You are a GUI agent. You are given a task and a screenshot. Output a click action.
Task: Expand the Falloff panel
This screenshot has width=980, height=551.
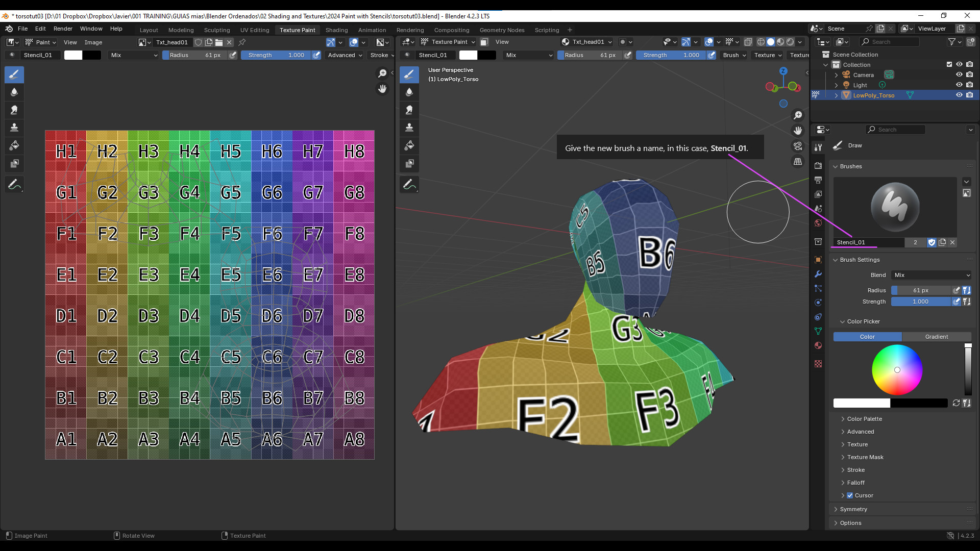coord(856,483)
